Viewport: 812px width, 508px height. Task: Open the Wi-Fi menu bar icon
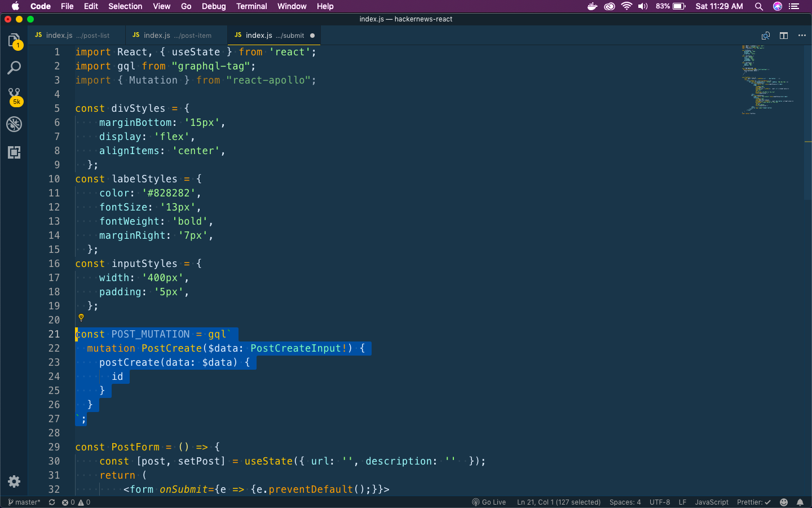click(x=626, y=6)
